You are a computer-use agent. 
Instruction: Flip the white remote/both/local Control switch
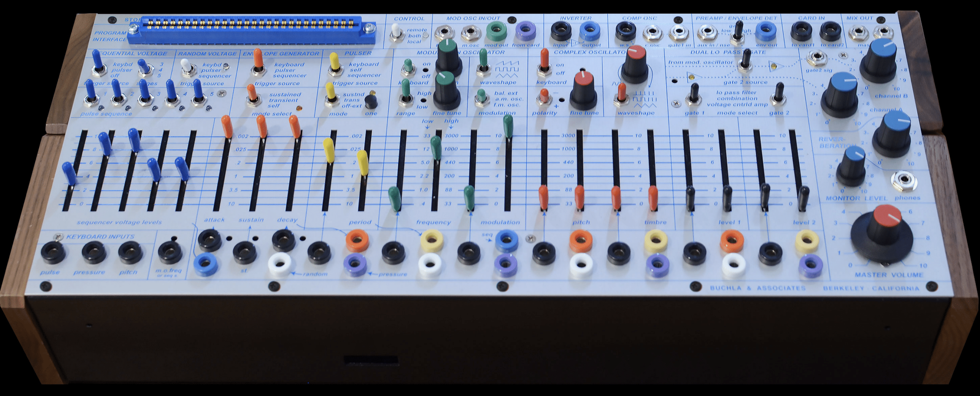click(397, 32)
